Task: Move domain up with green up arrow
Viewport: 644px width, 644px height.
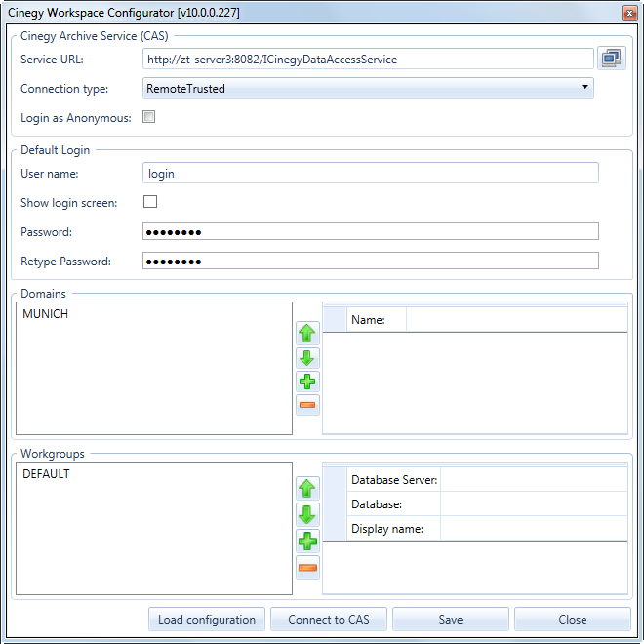Action: pyautogui.click(x=307, y=333)
